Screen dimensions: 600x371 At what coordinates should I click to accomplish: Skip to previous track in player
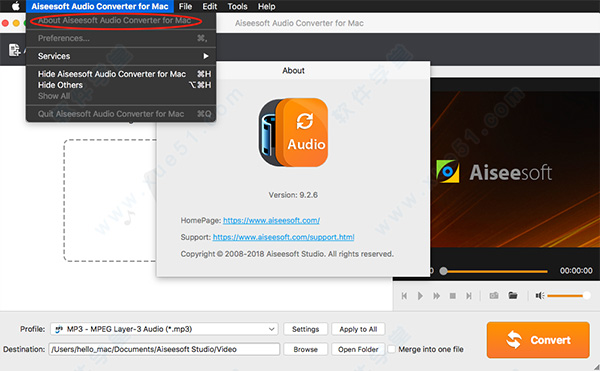[x=404, y=296]
